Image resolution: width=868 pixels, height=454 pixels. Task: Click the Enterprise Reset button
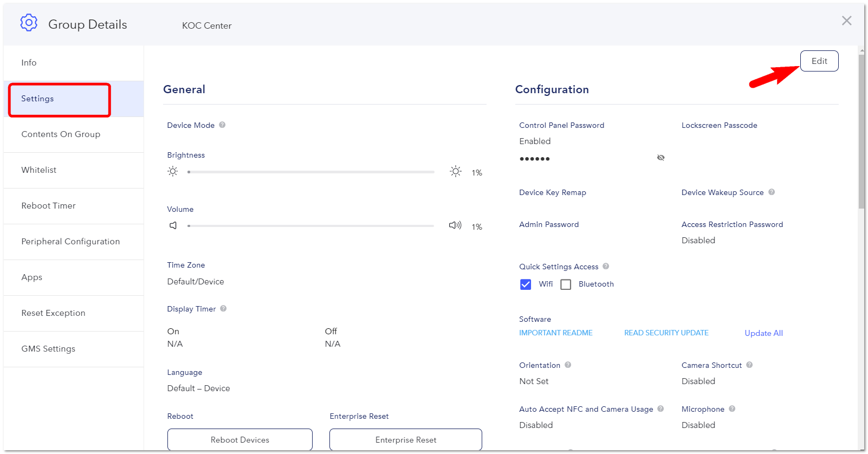pyautogui.click(x=406, y=439)
